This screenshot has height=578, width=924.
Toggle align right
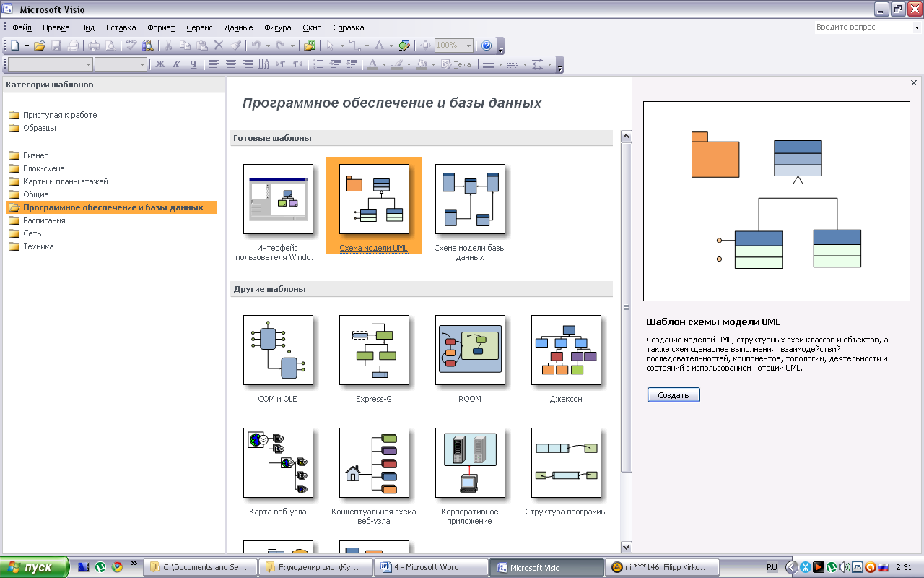click(x=248, y=64)
